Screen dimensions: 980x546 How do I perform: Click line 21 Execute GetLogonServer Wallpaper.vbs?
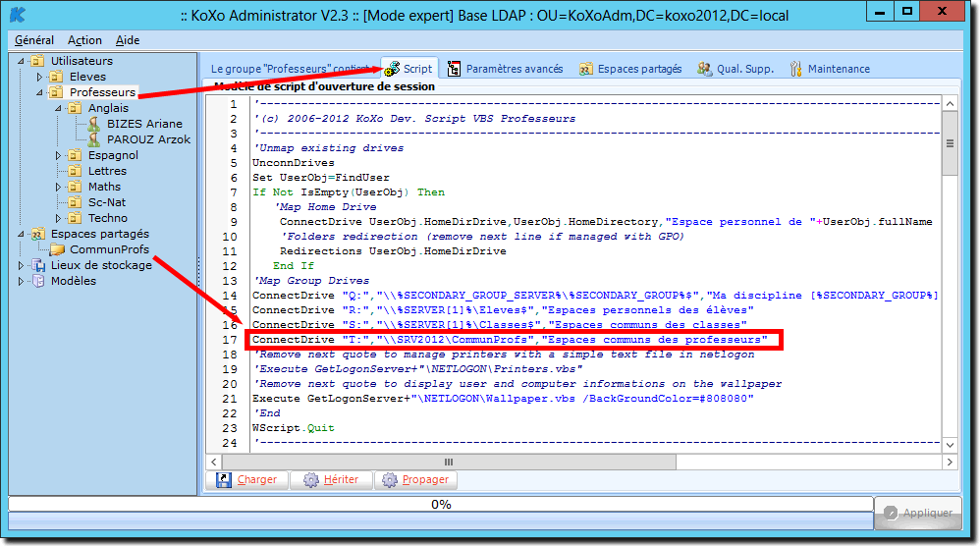point(503,399)
